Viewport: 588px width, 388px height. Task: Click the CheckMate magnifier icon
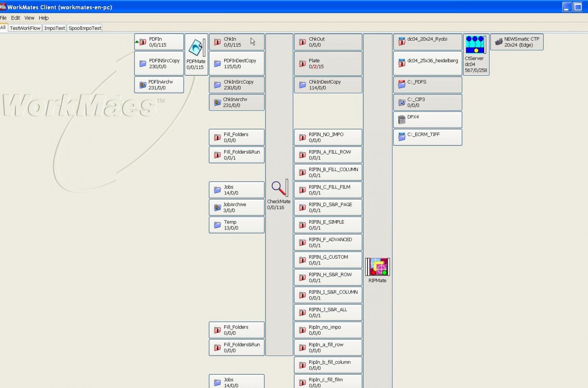pos(279,188)
